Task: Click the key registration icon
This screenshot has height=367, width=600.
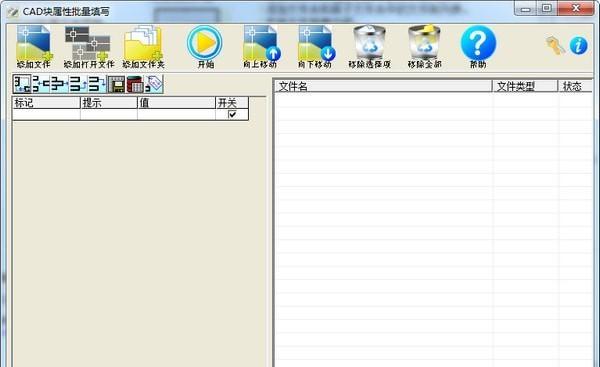Action: point(555,46)
